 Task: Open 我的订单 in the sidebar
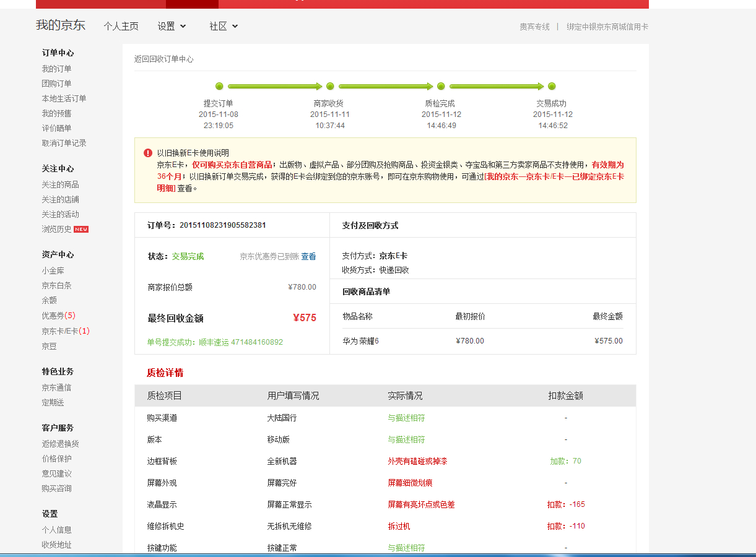[x=57, y=69]
